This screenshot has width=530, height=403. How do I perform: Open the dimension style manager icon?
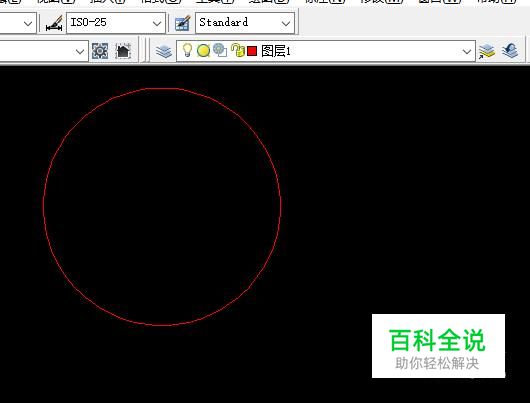pyautogui.click(x=55, y=23)
